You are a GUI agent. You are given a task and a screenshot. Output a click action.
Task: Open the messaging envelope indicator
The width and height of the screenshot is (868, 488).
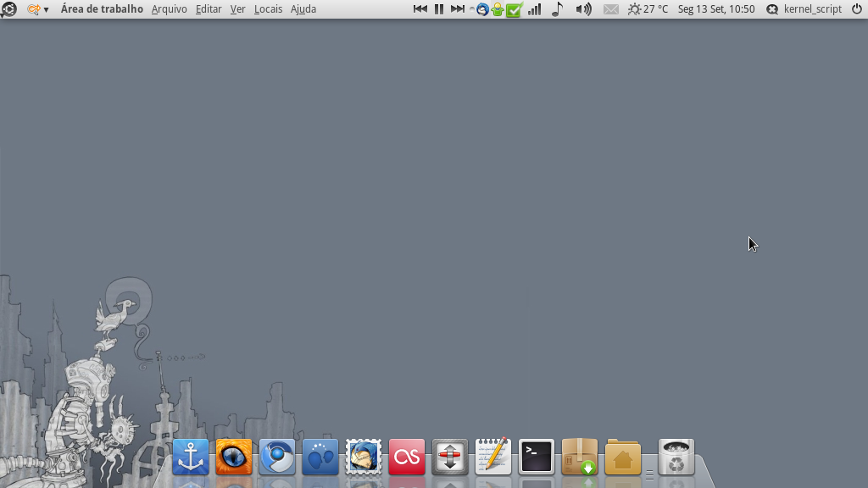click(610, 9)
